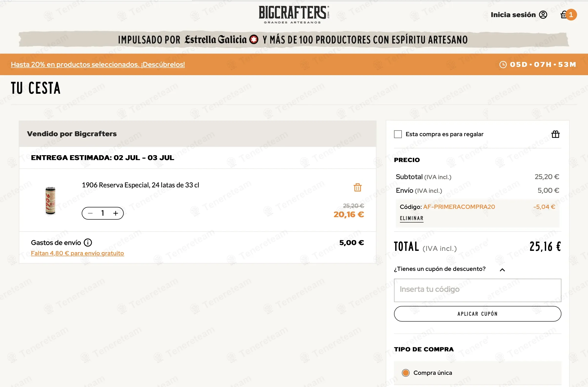Screen dimensions: 588x387
Task: Click the 'TU CESTA' page heading
Action: 36,88
